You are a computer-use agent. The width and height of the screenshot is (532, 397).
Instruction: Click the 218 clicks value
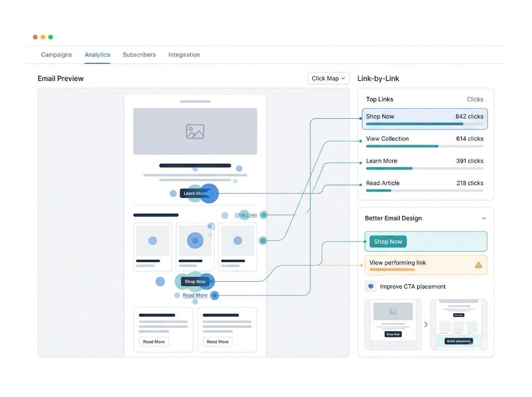tap(470, 183)
